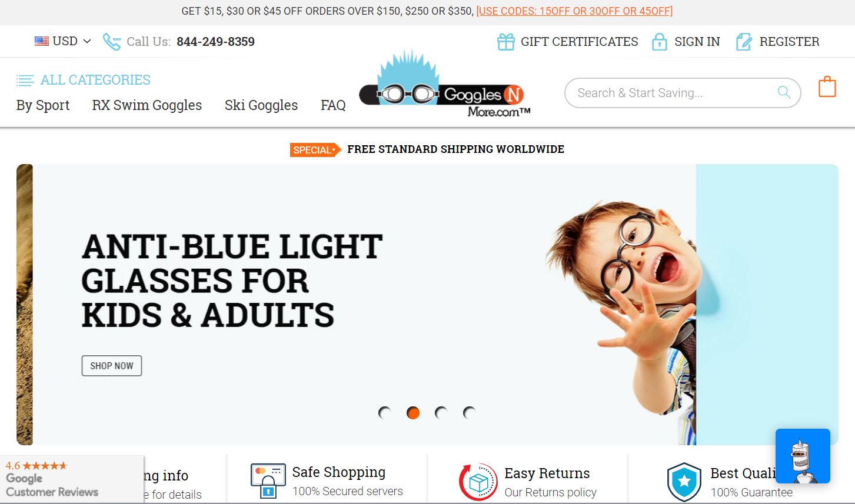Select the fourth carousel slide dot

(470, 413)
